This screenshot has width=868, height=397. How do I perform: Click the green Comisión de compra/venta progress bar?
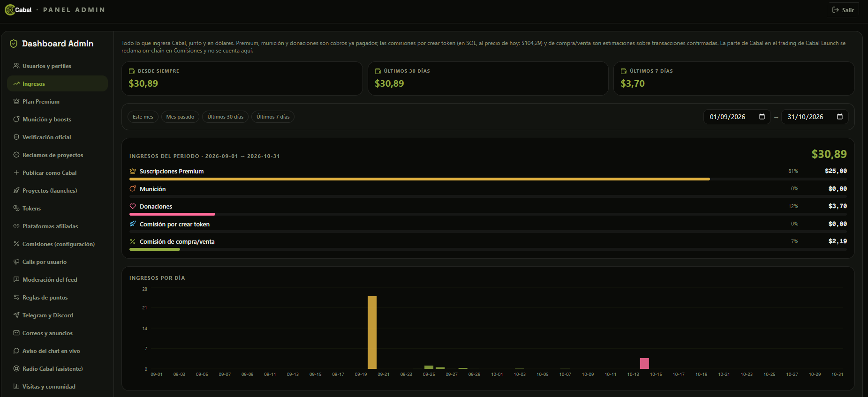click(155, 249)
